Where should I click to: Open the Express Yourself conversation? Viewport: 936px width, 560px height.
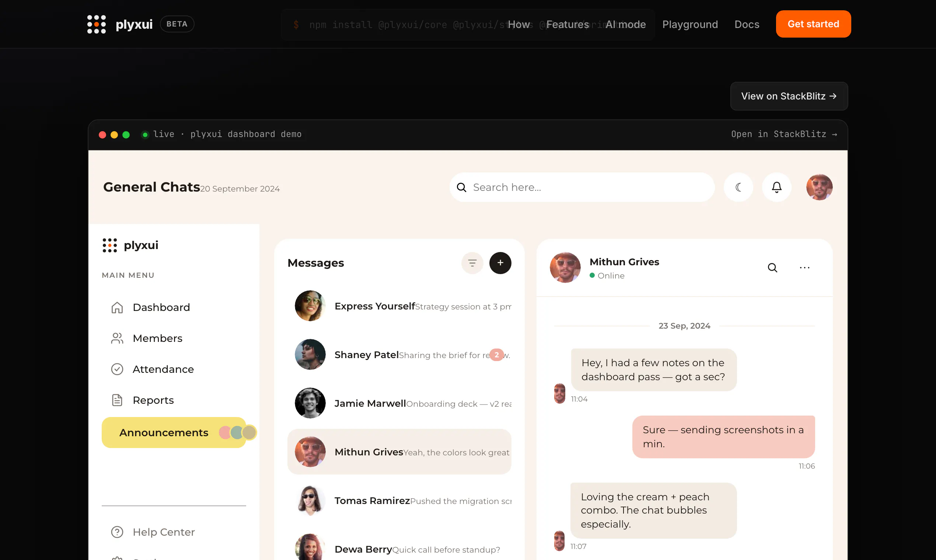tap(399, 306)
